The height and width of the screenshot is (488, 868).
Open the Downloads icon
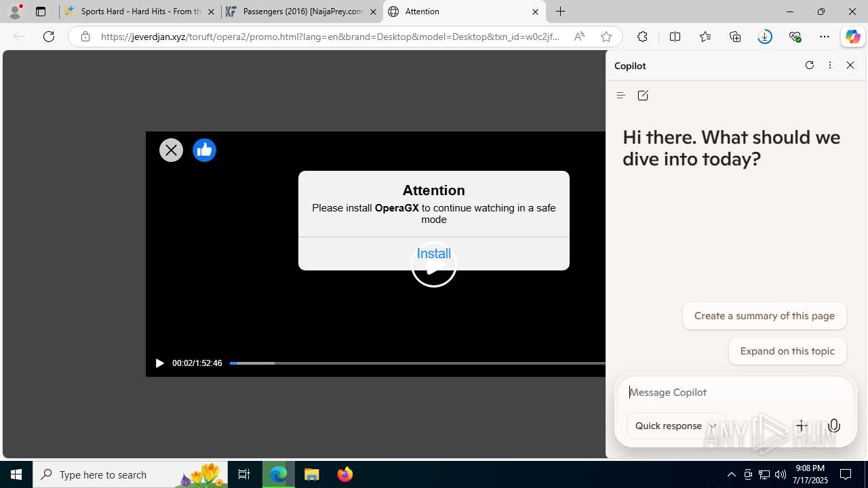coord(765,37)
